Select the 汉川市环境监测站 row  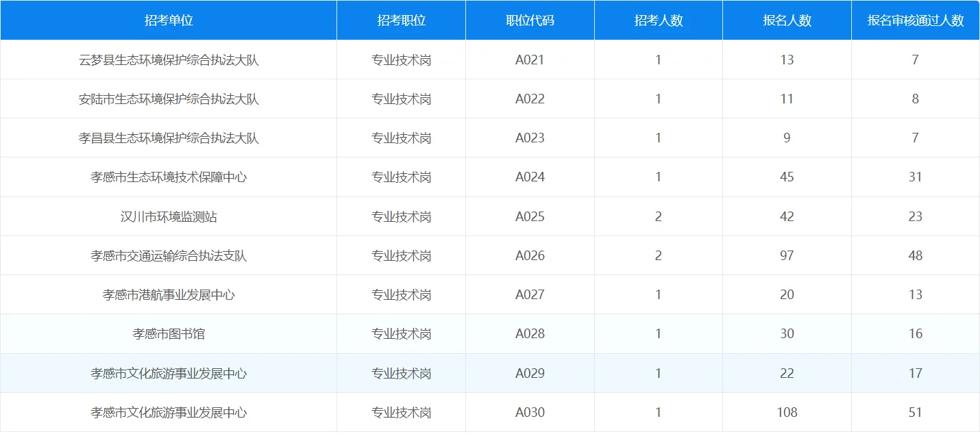click(168, 216)
